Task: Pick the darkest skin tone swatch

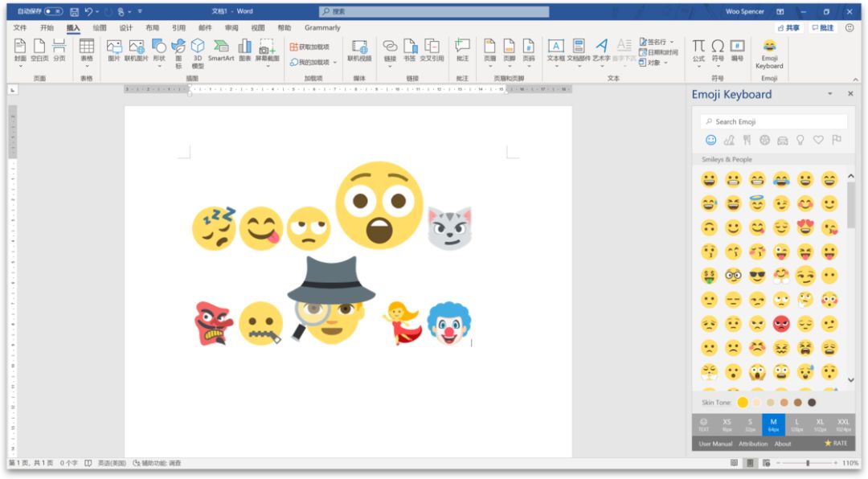Action: coord(812,402)
